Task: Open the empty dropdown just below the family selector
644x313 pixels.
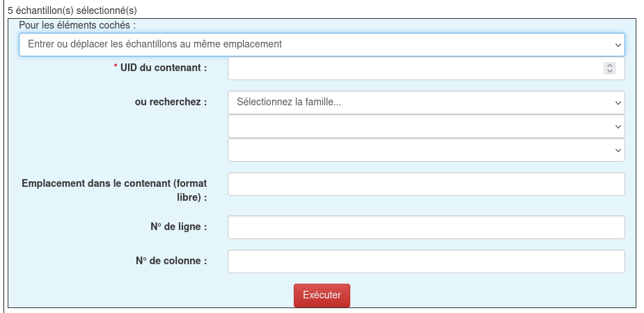Action: 426,126
